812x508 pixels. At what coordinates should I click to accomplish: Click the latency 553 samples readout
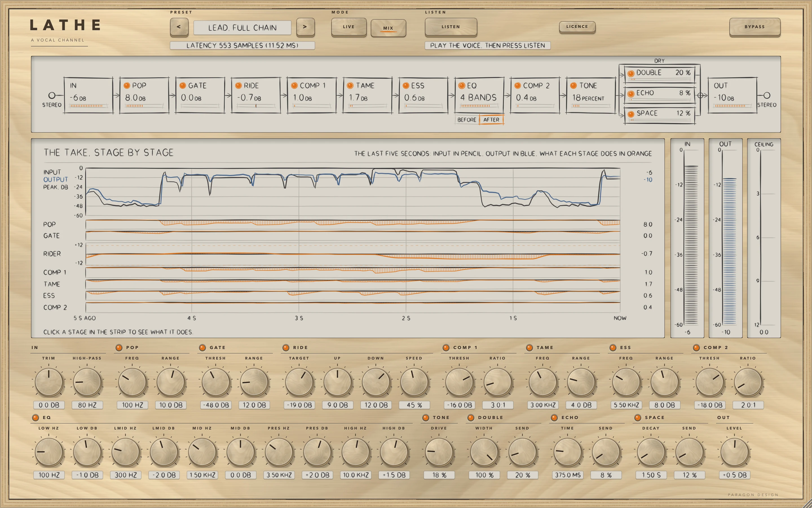242,45
